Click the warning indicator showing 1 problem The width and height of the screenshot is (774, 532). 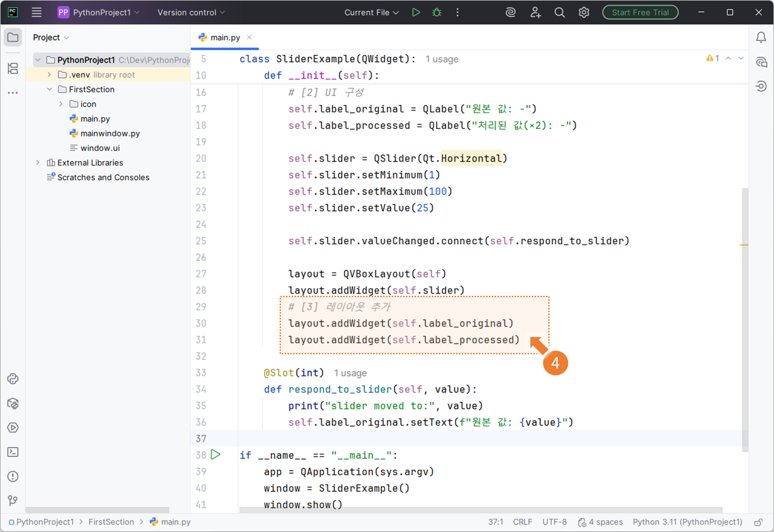pyautogui.click(x=713, y=58)
